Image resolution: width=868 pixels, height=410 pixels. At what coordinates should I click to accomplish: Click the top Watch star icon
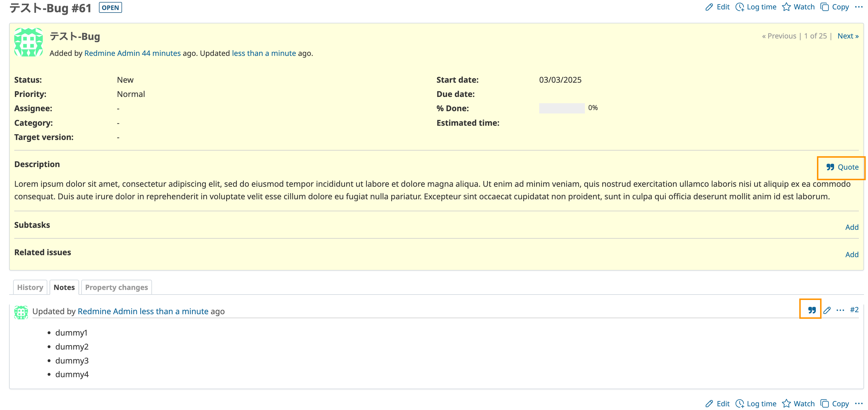coord(786,7)
